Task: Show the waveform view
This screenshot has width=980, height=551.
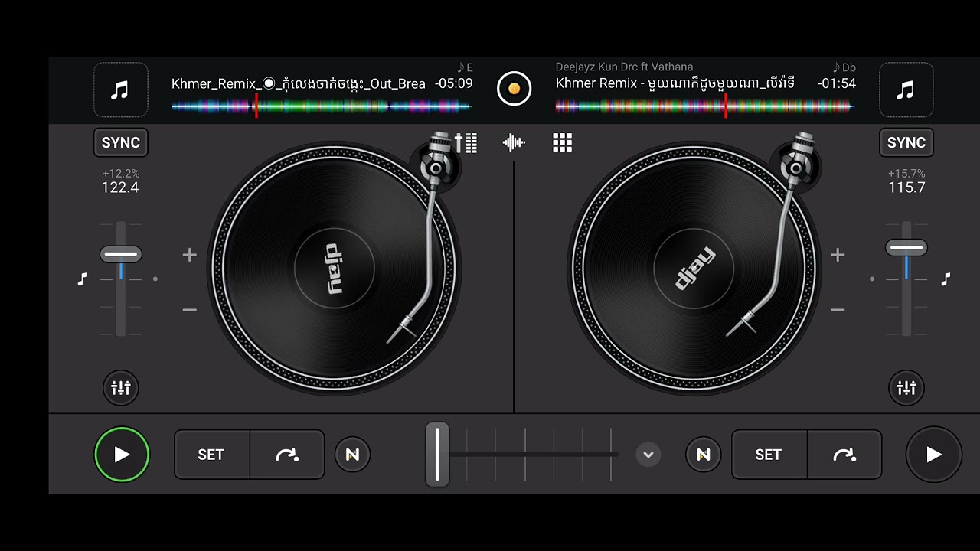Action: [514, 142]
